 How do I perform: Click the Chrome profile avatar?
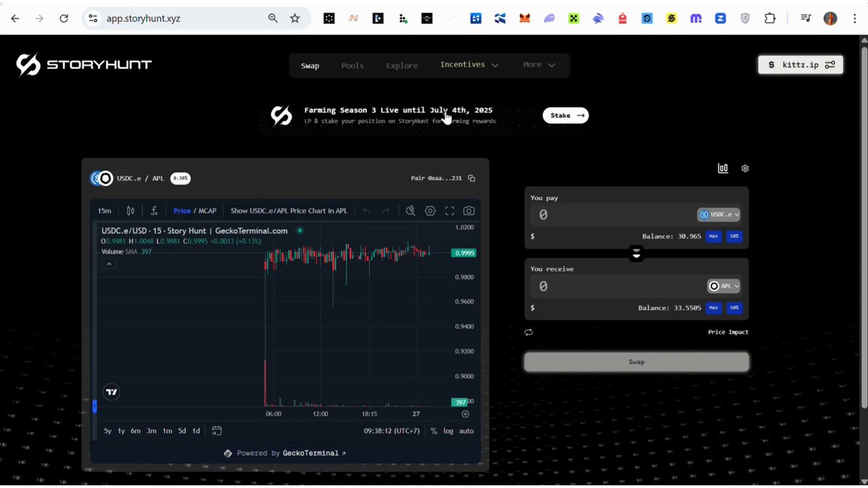click(830, 19)
